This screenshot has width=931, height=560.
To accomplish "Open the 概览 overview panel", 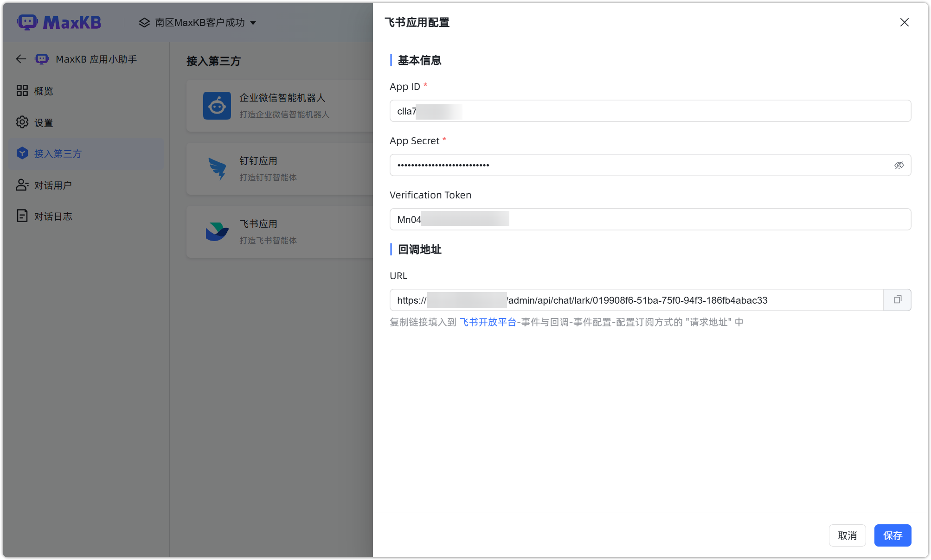I will [x=43, y=91].
